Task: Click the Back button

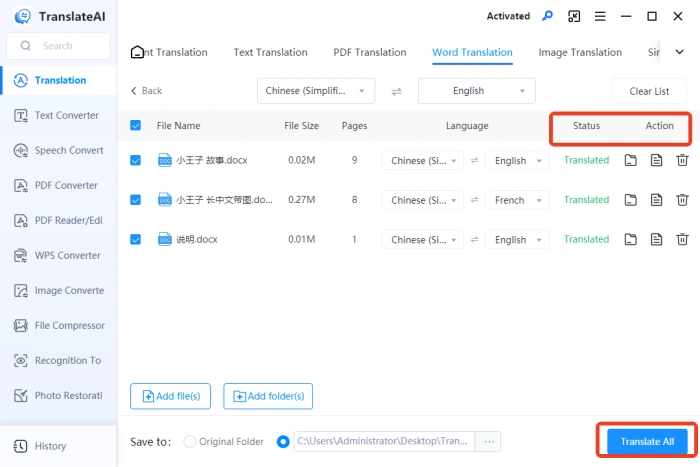Action: coord(146,91)
